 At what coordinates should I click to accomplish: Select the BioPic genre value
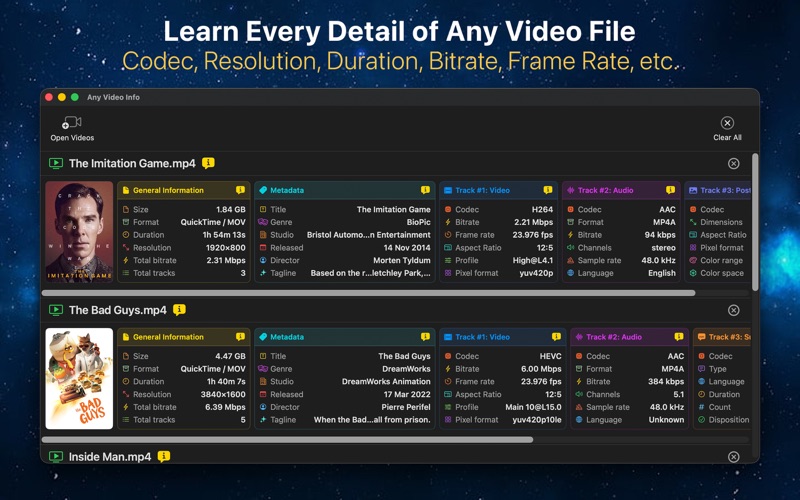(x=418, y=222)
